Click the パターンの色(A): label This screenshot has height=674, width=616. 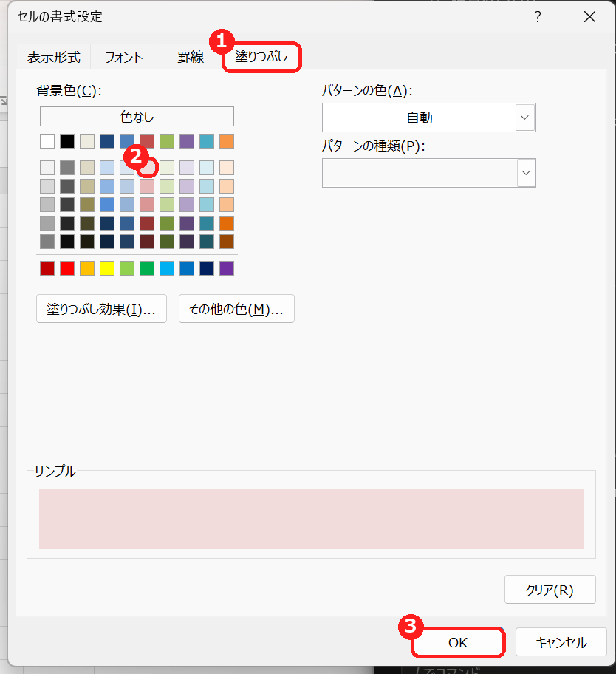[367, 90]
